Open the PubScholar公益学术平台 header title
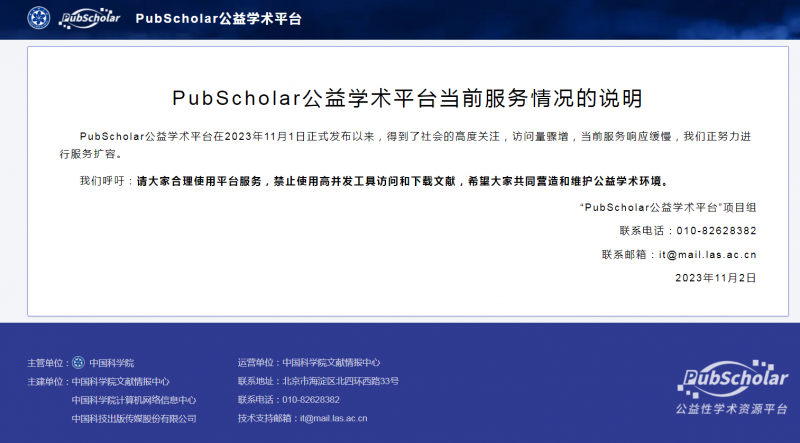 (x=217, y=19)
